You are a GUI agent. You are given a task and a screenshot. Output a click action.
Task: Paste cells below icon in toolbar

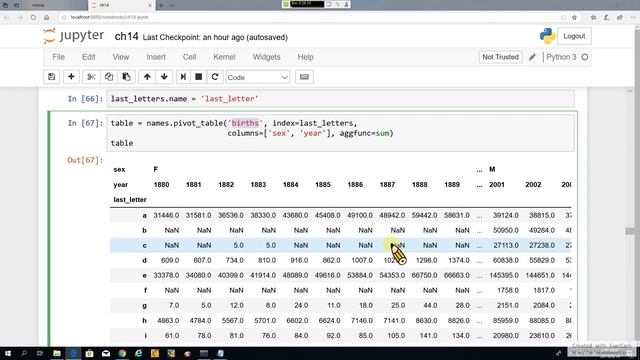[127, 77]
